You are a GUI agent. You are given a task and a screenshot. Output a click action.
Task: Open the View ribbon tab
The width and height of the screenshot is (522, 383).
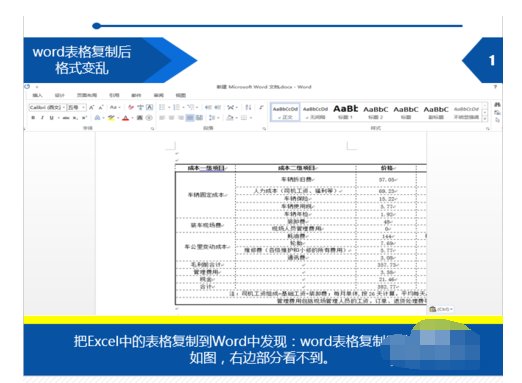181,95
